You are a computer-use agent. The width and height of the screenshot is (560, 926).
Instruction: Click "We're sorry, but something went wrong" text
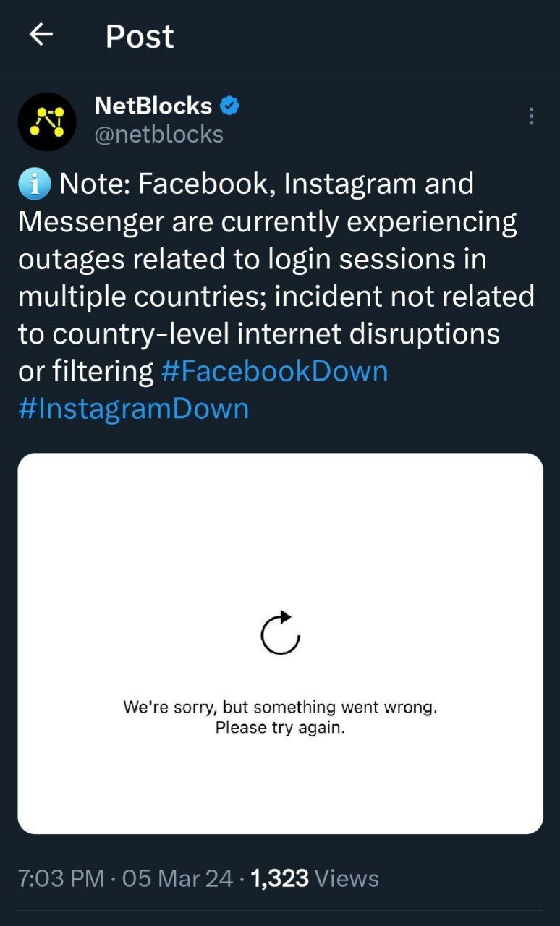click(280, 707)
